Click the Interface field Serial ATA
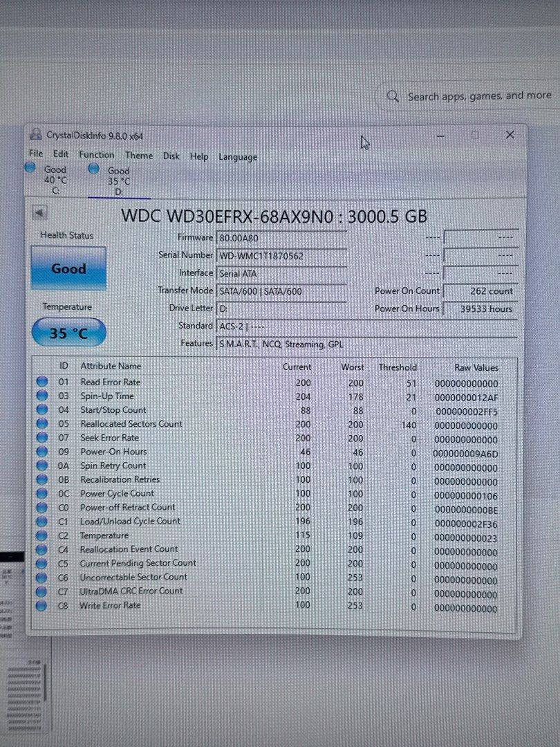 tap(281, 273)
